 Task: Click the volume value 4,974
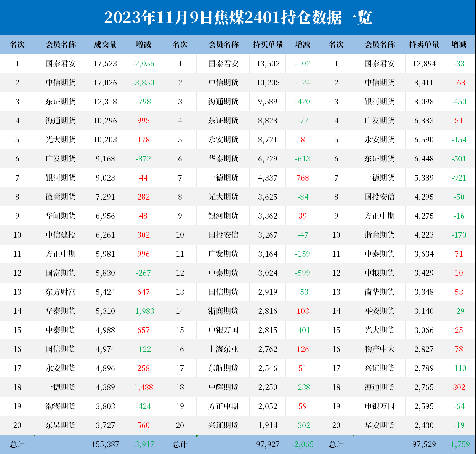click(105, 349)
